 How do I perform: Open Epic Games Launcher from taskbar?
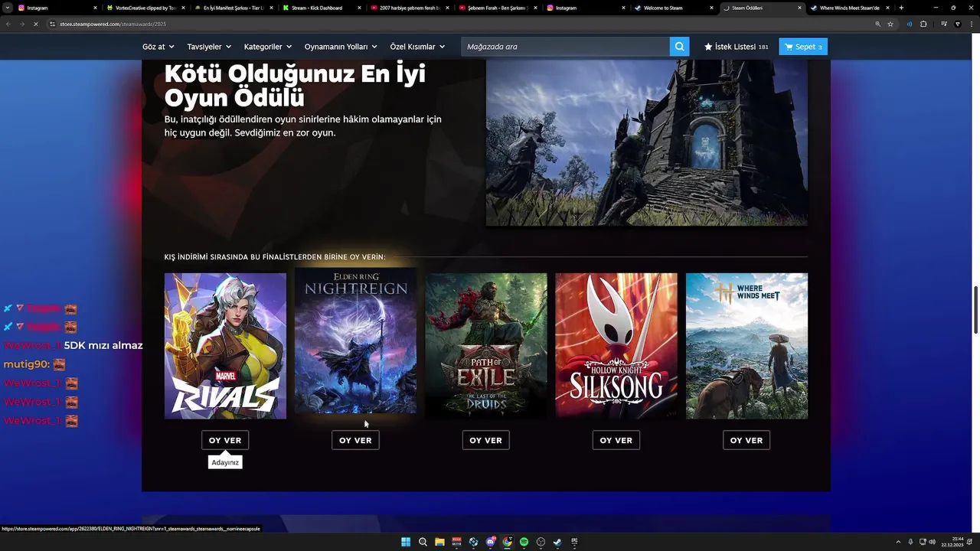(574, 542)
